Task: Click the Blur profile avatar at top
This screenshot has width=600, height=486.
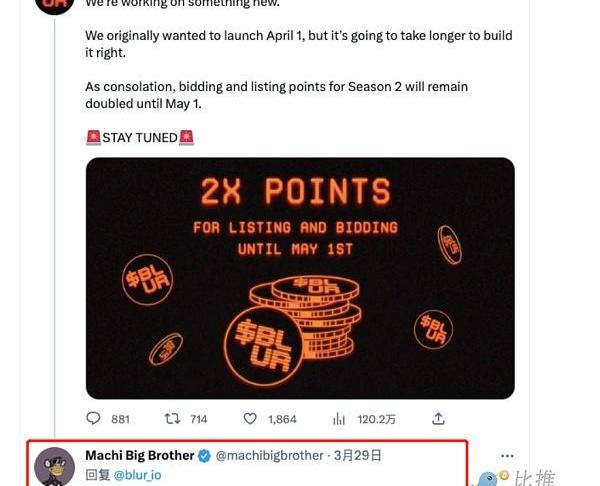Action: [53, 4]
